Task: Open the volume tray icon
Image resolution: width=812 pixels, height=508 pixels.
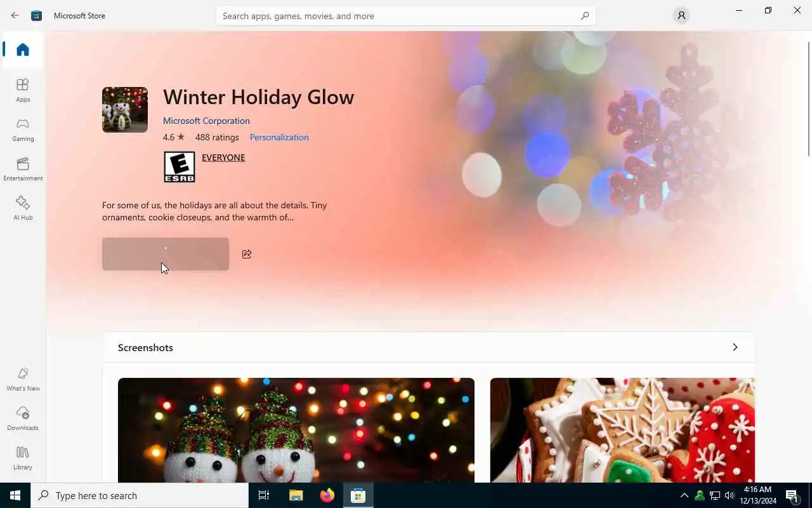Action: pos(730,495)
